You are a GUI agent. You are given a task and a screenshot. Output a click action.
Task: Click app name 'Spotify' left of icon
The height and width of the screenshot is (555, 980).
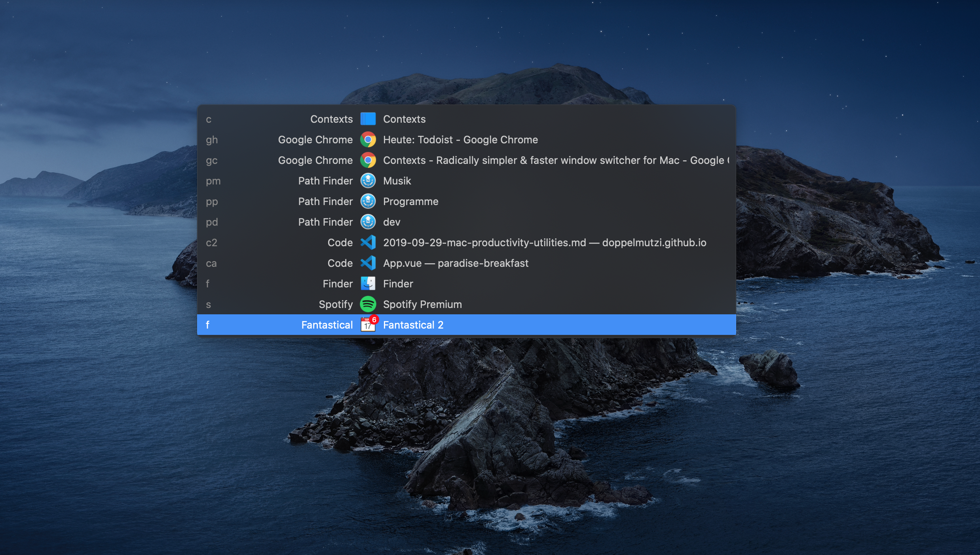(x=336, y=304)
